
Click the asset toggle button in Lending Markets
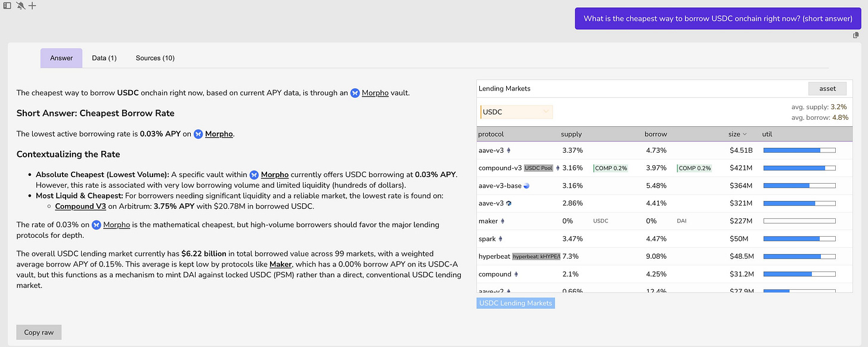(827, 89)
